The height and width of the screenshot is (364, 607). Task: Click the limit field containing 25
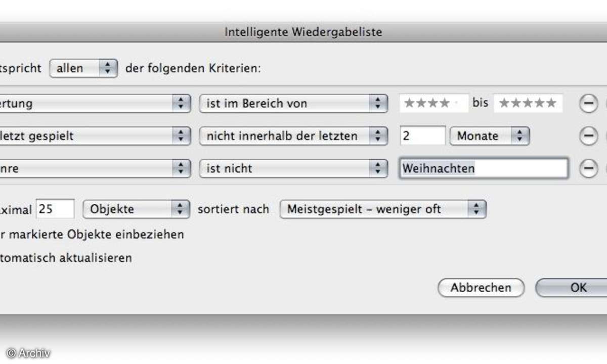[55, 209]
